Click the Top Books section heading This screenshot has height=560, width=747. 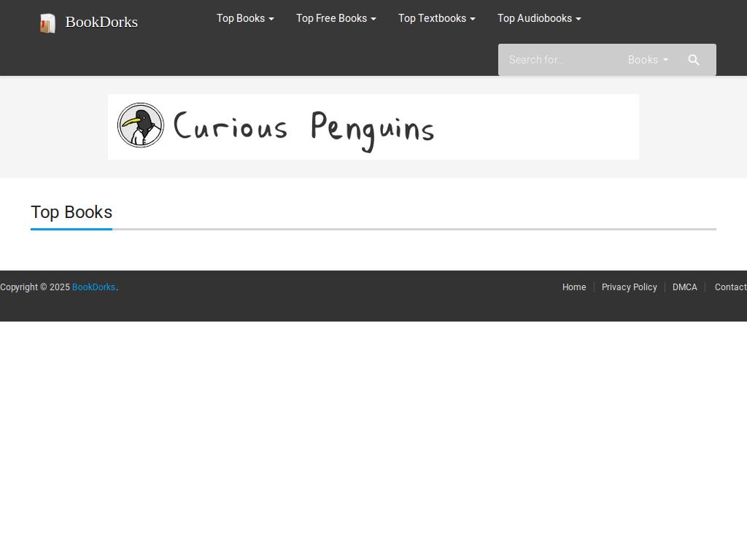point(71,212)
